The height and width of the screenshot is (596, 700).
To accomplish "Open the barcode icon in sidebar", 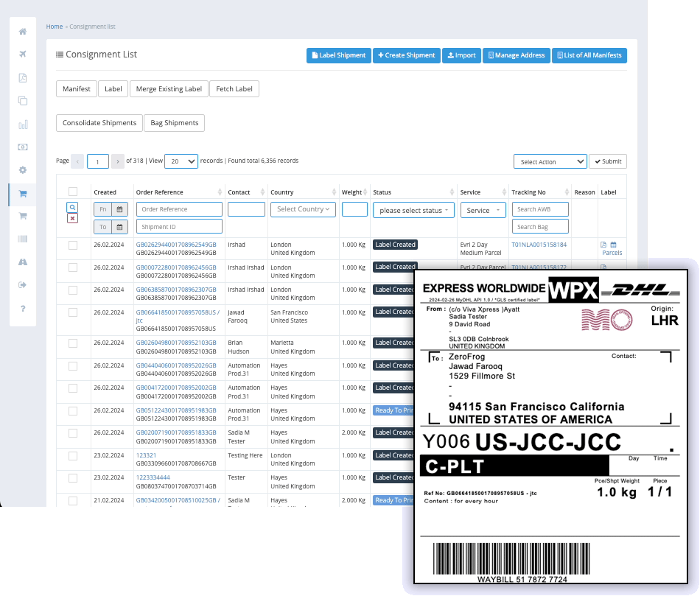I will pyautogui.click(x=23, y=239).
